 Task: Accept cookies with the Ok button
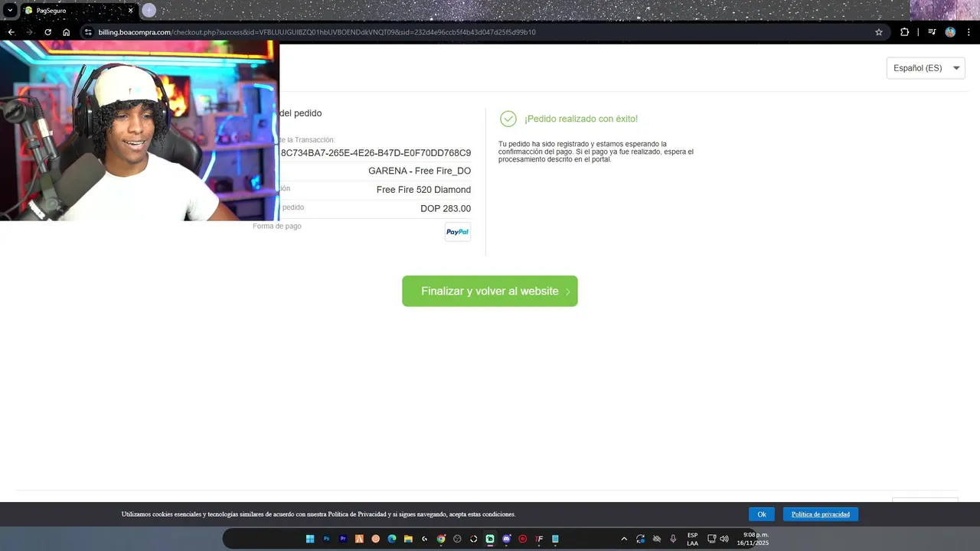point(762,514)
